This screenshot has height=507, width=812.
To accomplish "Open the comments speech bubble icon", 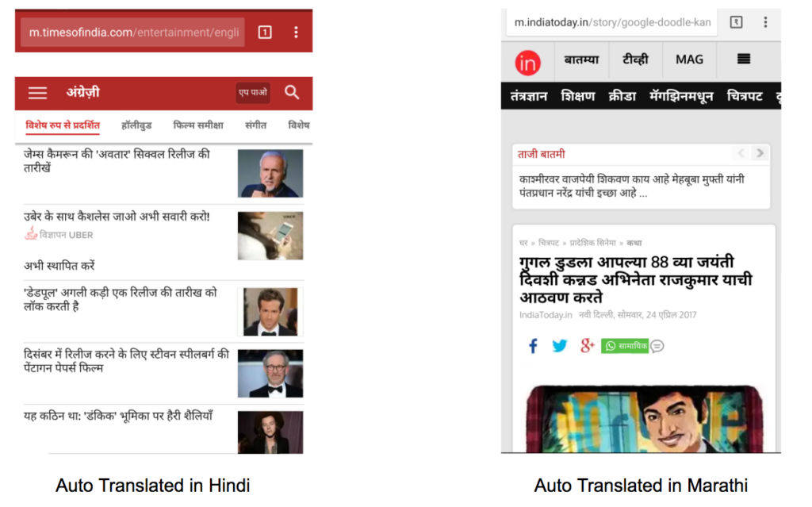I will 657,346.
